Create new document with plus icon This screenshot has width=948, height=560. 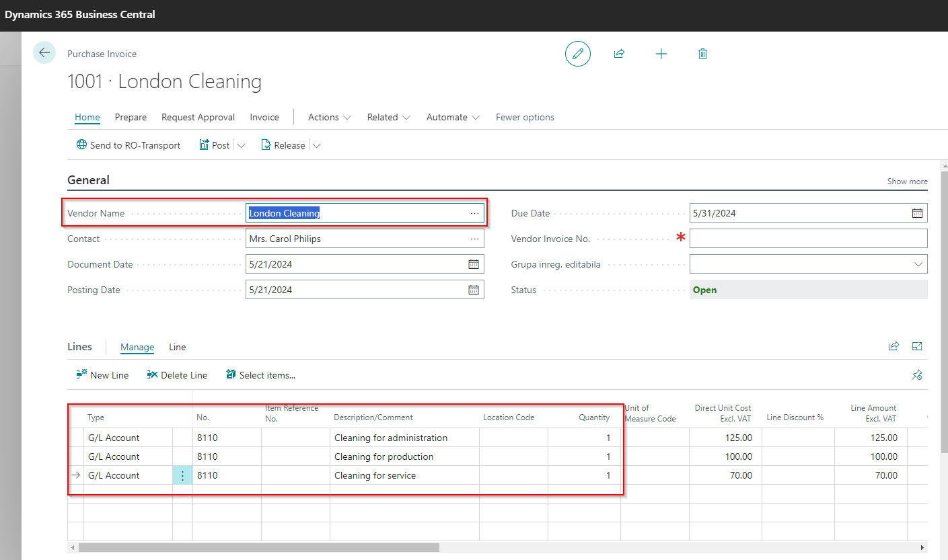pyautogui.click(x=661, y=54)
